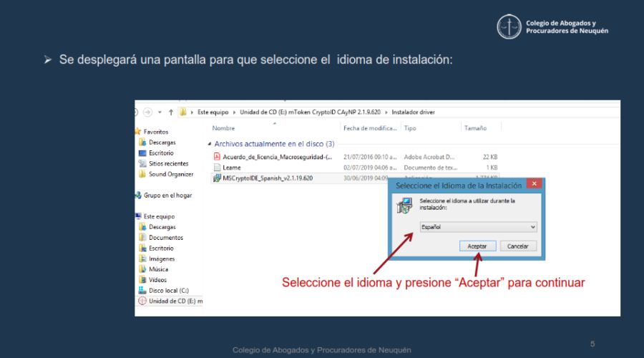
Task: Click the Documentos folder icon
Action: click(x=142, y=237)
